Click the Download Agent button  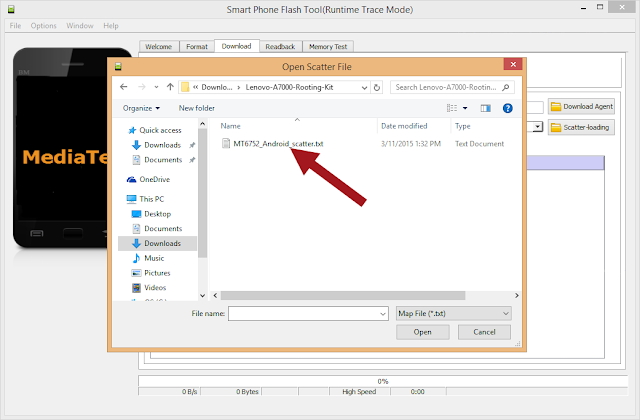tap(581, 107)
